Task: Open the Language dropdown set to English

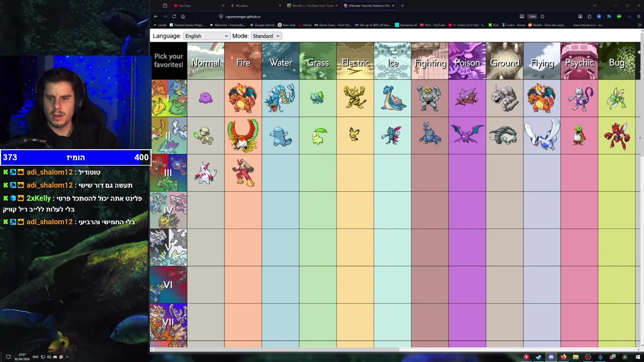Action: coord(206,36)
